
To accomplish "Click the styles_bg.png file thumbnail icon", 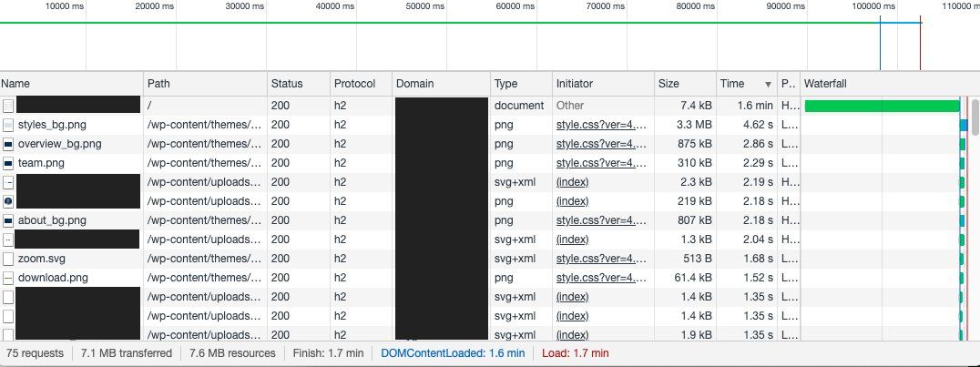I will (x=8, y=125).
